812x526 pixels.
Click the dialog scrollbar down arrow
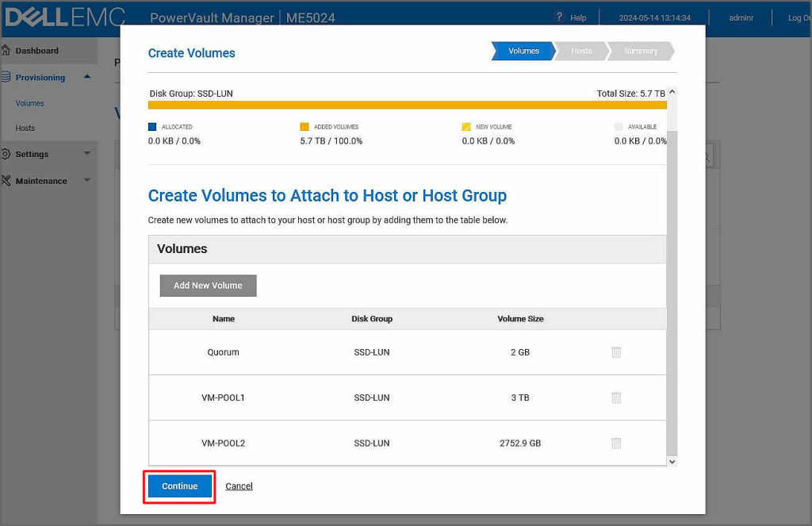click(x=672, y=461)
